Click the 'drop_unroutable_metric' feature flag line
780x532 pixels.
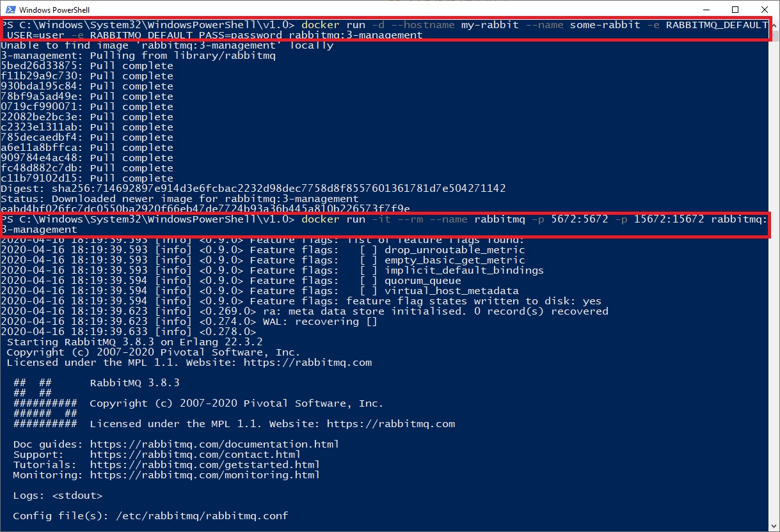(263, 250)
